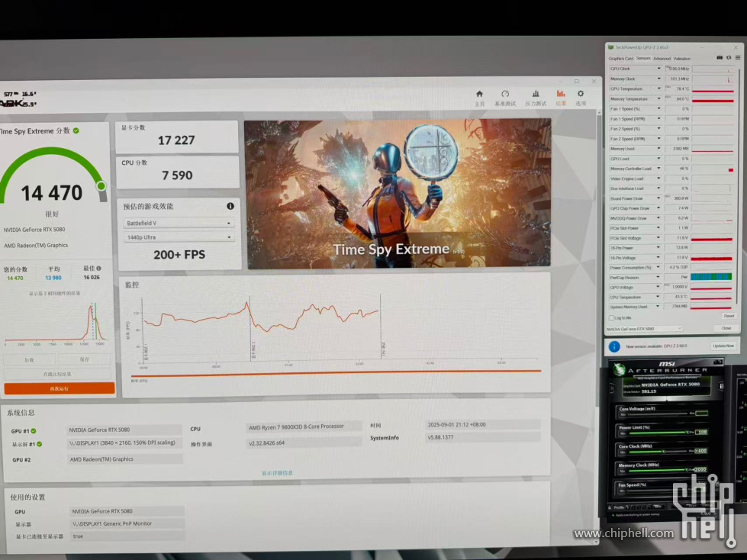
Task: Open GPU-Z Board Power Draw sensor dropdown
Action: pyautogui.click(x=658, y=198)
